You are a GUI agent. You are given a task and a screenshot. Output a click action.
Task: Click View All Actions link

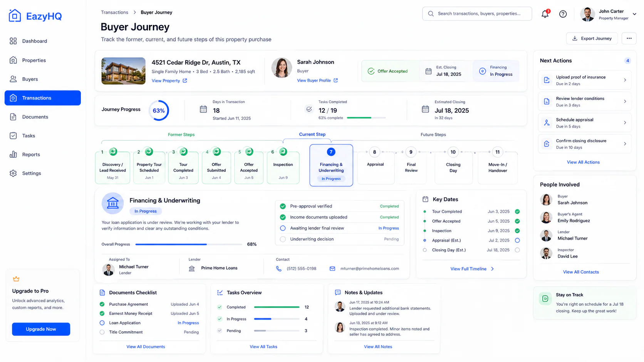click(x=583, y=162)
